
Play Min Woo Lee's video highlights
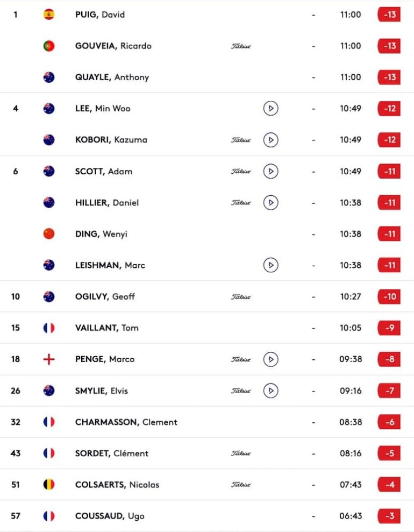click(x=270, y=109)
